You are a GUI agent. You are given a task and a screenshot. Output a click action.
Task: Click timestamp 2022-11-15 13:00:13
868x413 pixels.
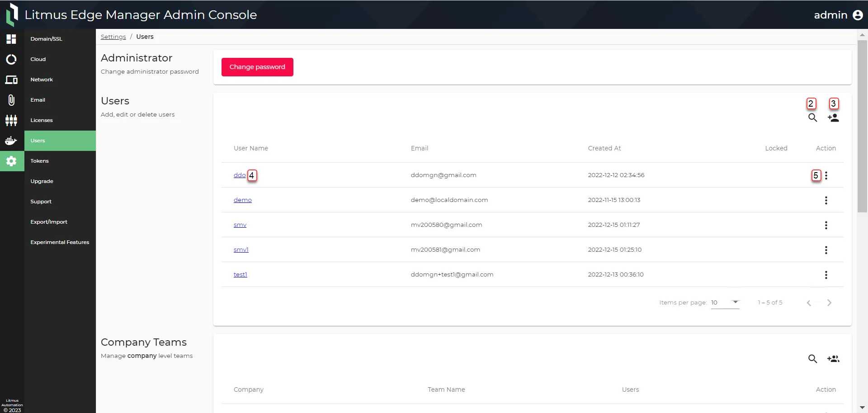[614, 200]
